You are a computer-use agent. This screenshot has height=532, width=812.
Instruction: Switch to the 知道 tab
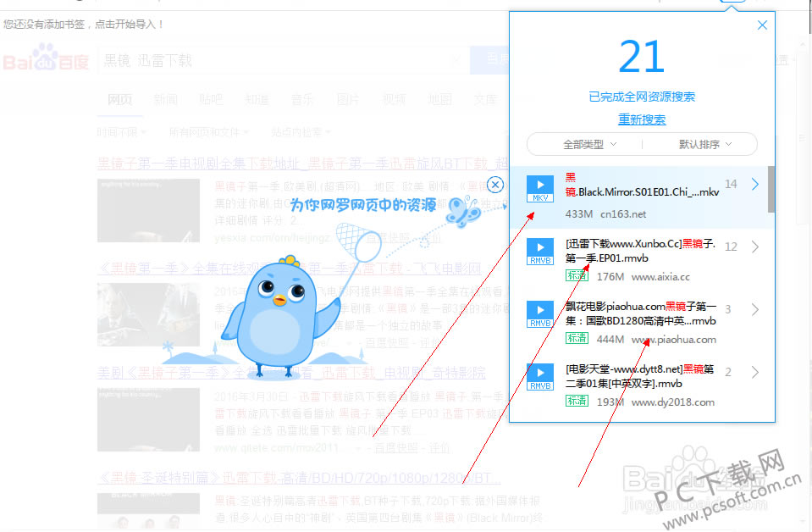tap(257, 99)
